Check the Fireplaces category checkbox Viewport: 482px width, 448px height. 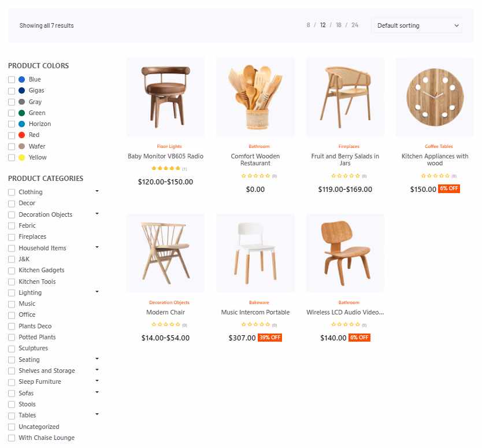pyautogui.click(x=10, y=236)
